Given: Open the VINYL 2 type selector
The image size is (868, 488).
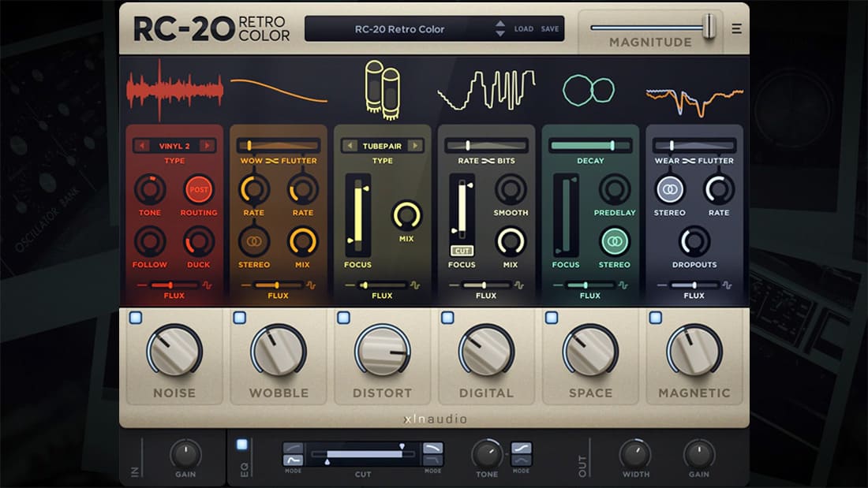Looking at the screenshot, I should [174, 146].
